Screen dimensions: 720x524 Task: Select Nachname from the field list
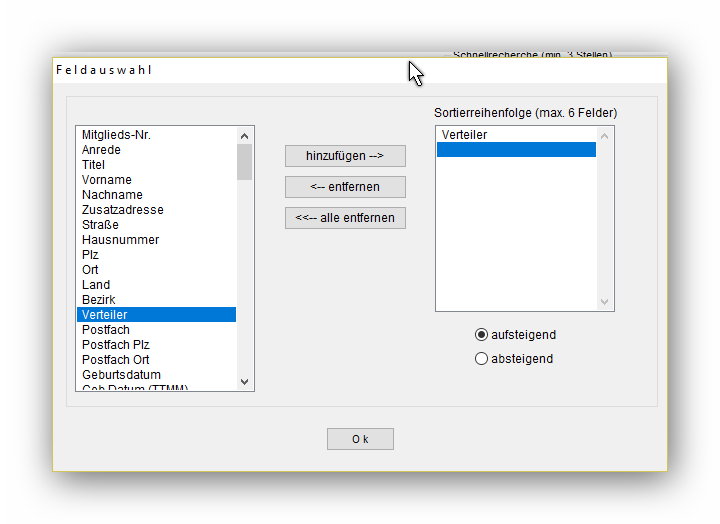pyautogui.click(x=112, y=195)
